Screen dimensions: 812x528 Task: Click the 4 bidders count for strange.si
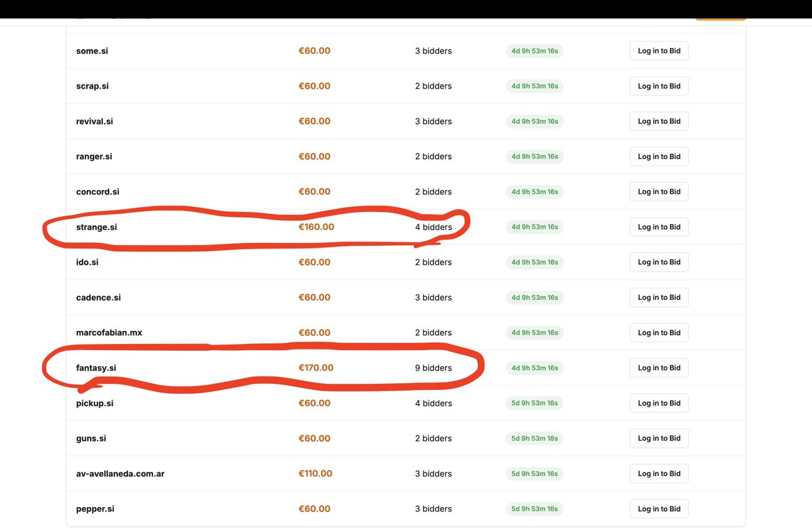[433, 227]
